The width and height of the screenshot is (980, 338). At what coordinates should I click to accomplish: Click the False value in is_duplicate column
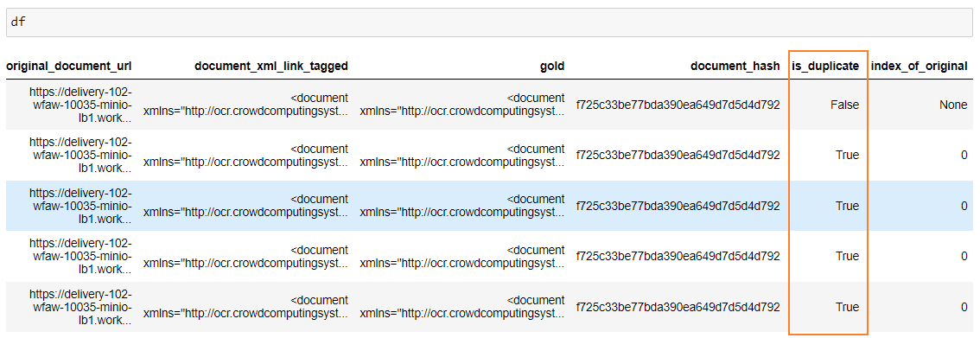click(845, 105)
